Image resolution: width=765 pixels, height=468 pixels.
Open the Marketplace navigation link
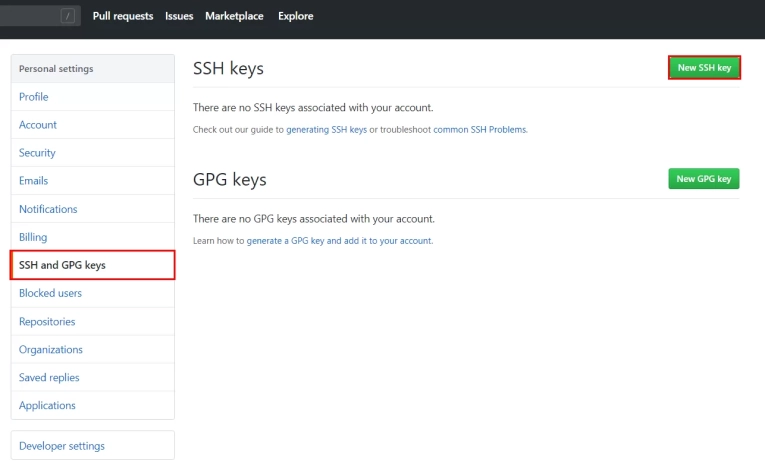(235, 16)
